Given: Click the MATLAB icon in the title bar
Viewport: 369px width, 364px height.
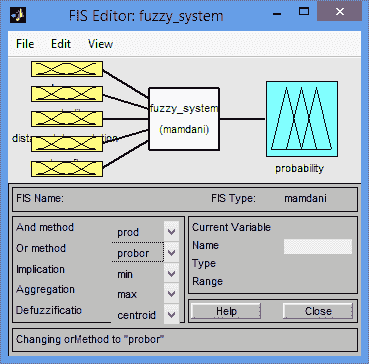Looking at the screenshot, I should pos(18,15).
